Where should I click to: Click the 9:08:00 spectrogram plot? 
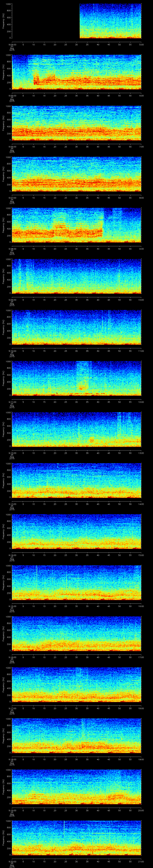point(77,225)
